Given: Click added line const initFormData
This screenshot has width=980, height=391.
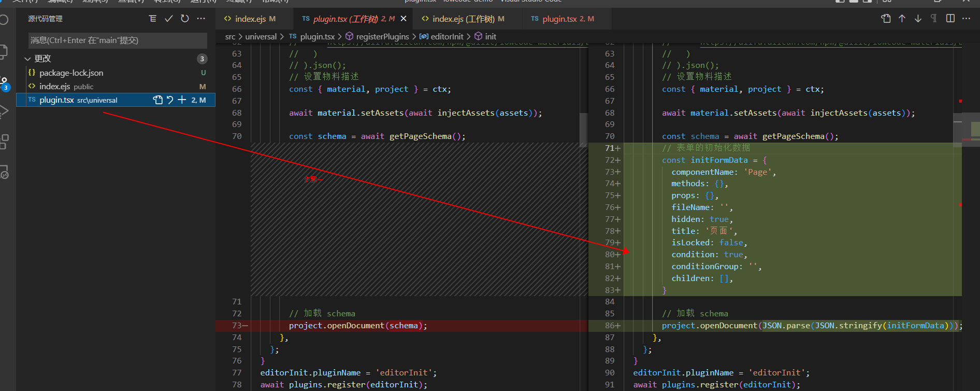Looking at the screenshot, I should [x=714, y=160].
